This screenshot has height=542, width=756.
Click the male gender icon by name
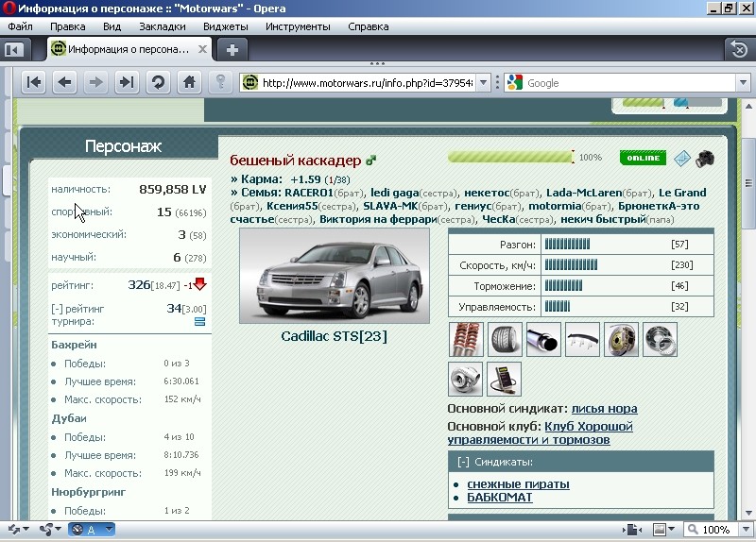point(370,161)
